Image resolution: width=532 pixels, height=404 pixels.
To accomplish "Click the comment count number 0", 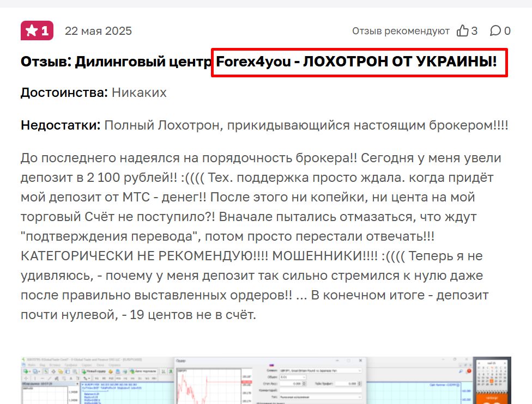I will [x=507, y=31].
